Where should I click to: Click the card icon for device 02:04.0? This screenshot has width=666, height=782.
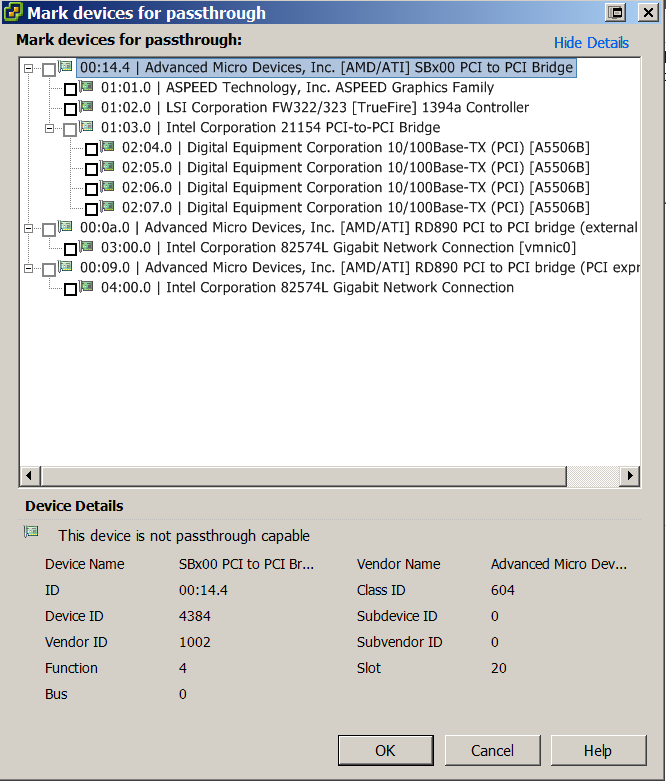tap(107, 146)
